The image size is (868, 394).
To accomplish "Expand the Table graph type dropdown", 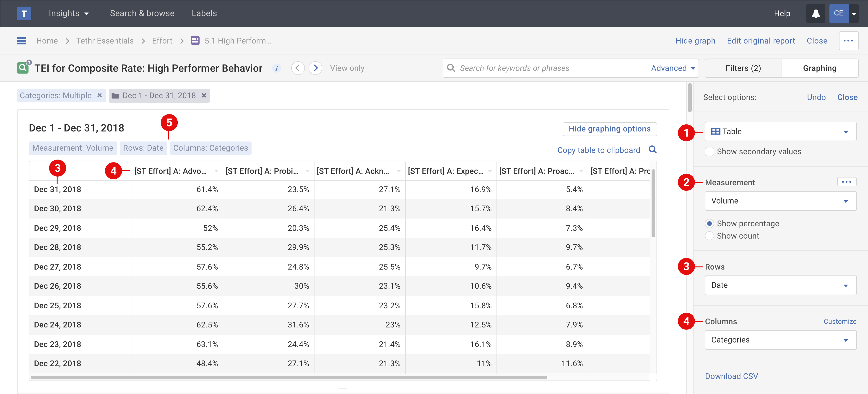I will [x=845, y=132].
